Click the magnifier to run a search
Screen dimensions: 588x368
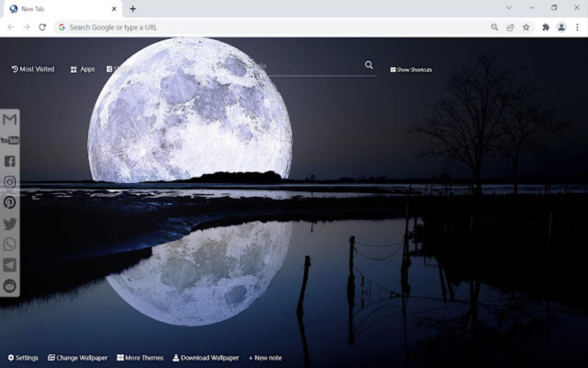[x=369, y=65]
